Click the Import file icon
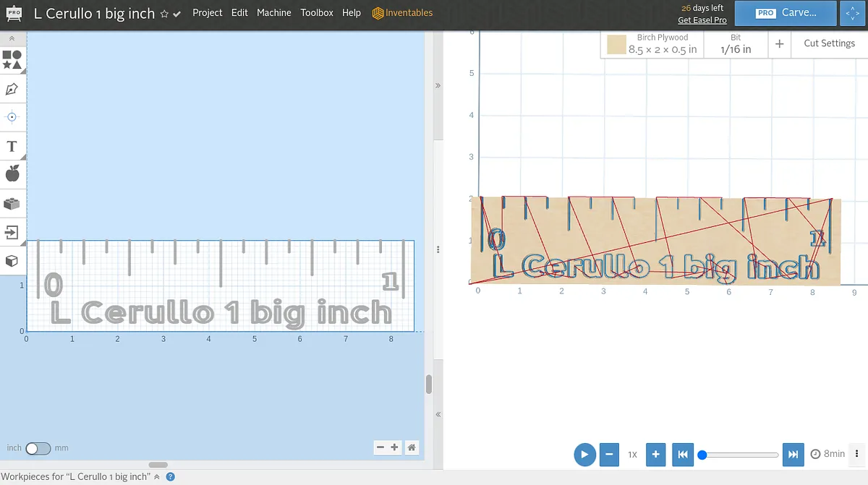Screen dimensions: 868x485 [12, 232]
